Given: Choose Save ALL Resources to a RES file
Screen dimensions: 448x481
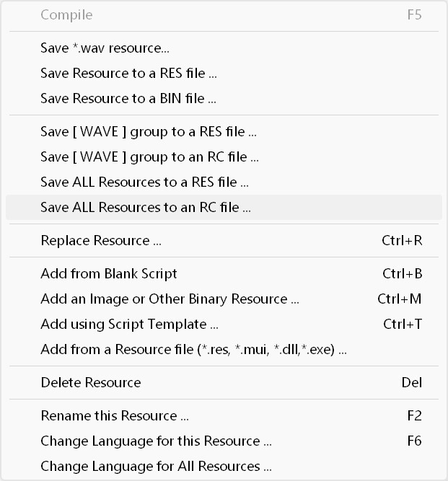Looking at the screenshot, I should click(144, 182).
